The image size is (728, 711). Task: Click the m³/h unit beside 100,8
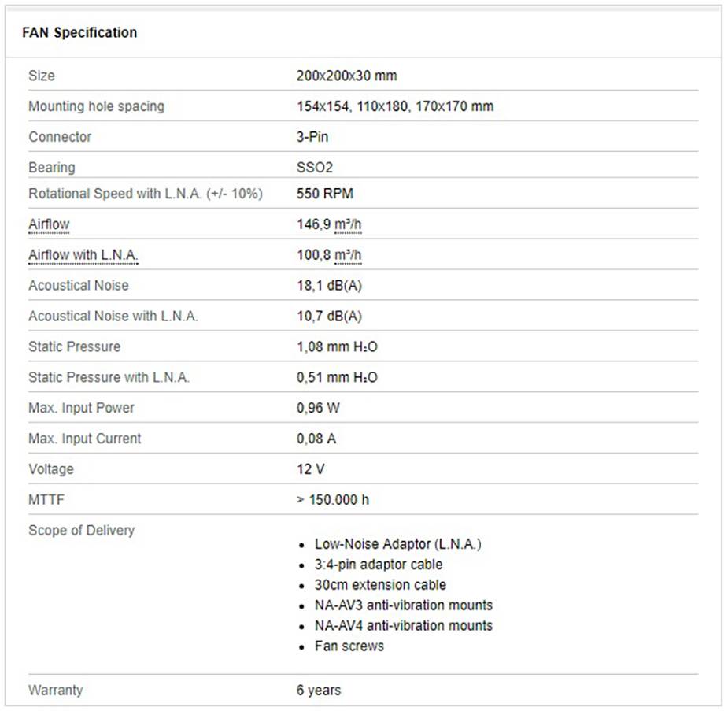[348, 255]
